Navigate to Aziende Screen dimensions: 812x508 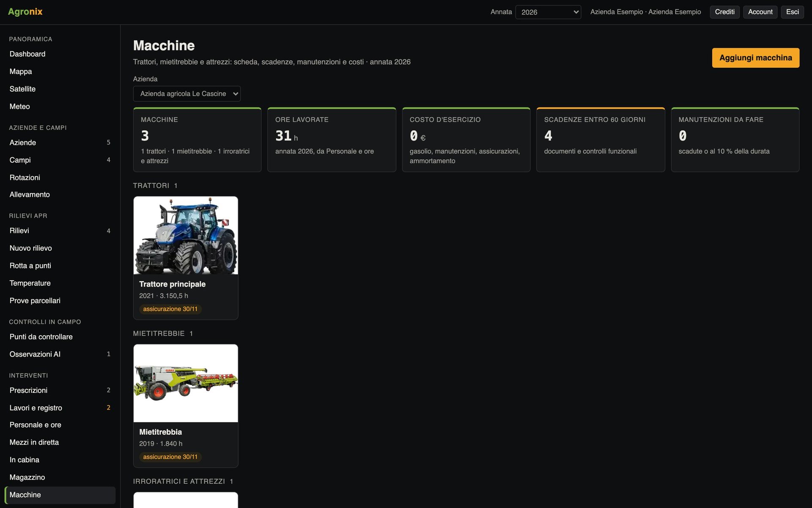coord(60,143)
